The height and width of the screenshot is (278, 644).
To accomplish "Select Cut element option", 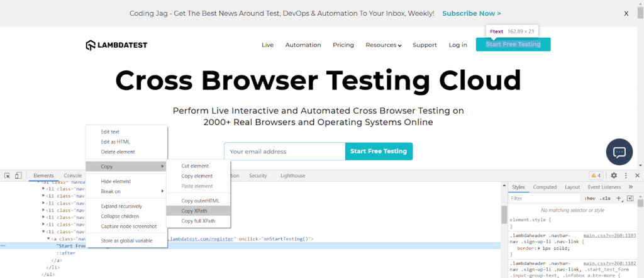I will pos(198,166).
